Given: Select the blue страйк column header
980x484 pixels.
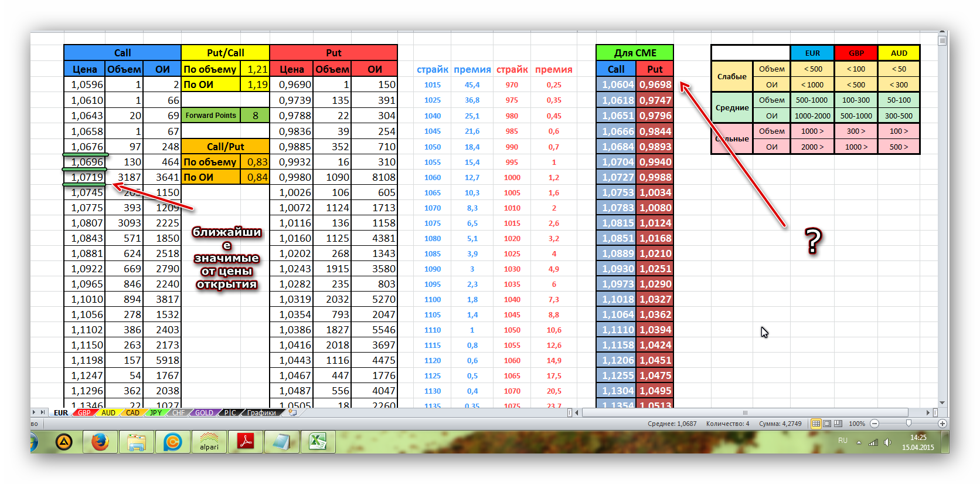Looking at the screenshot, I should click(x=433, y=69).
